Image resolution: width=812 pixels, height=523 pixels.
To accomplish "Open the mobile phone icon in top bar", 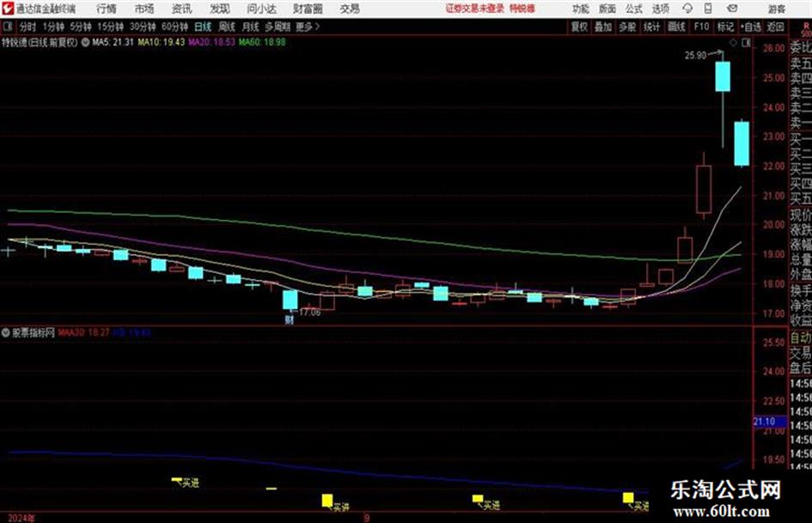I will point(708,9).
